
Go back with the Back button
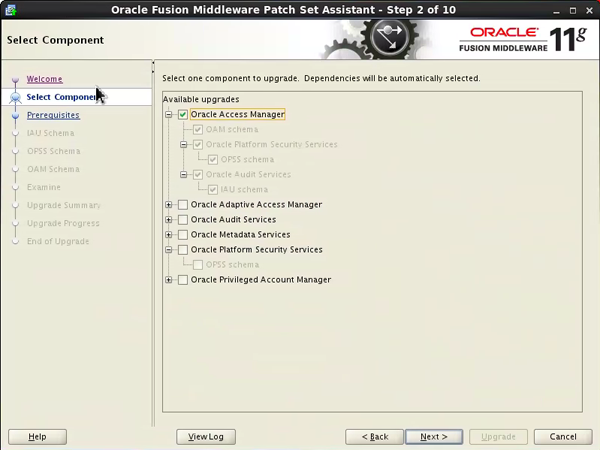375,437
